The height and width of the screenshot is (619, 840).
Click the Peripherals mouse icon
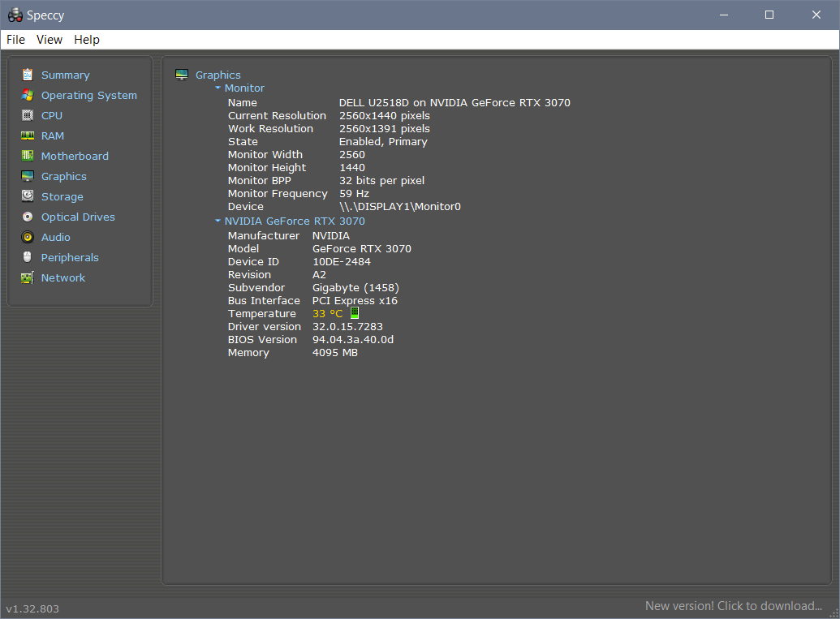28,257
